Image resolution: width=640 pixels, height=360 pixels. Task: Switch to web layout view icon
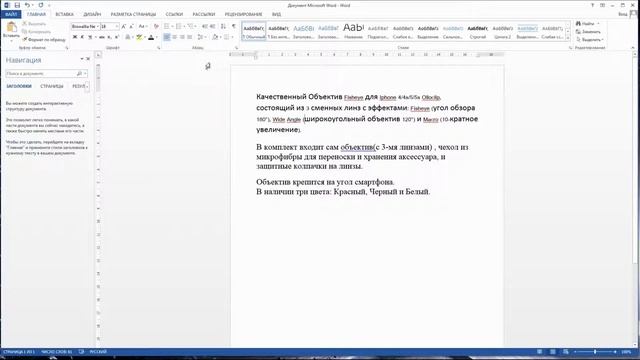pos(566,352)
